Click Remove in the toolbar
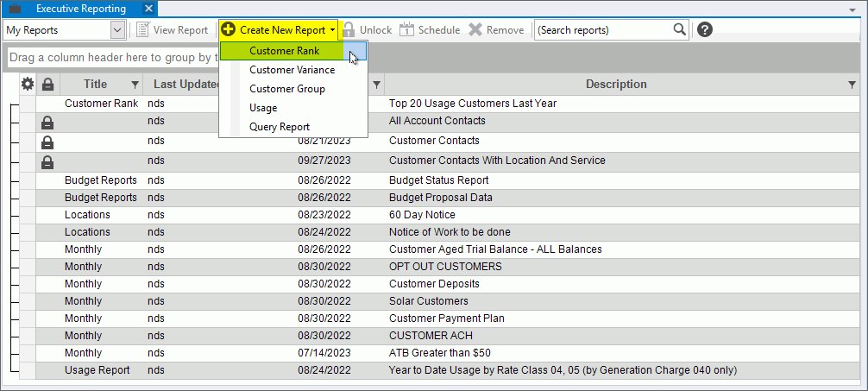Image resolution: width=868 pixels, height=391 pixels. (496, 30)
